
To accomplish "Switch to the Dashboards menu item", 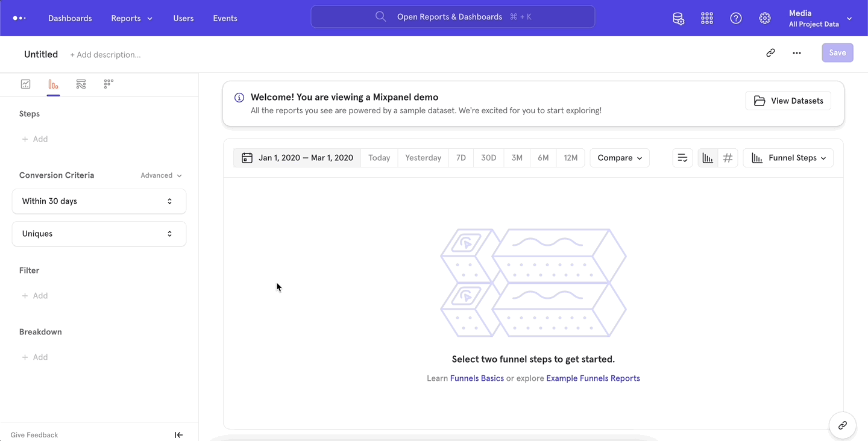I will coord(70,18).
